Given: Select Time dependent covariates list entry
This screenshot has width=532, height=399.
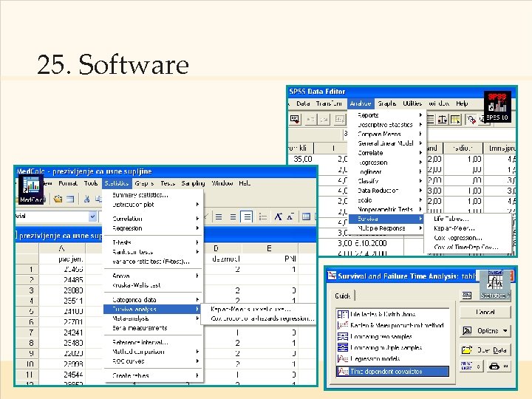Looking at the screenshot, I should click(392, 372).
